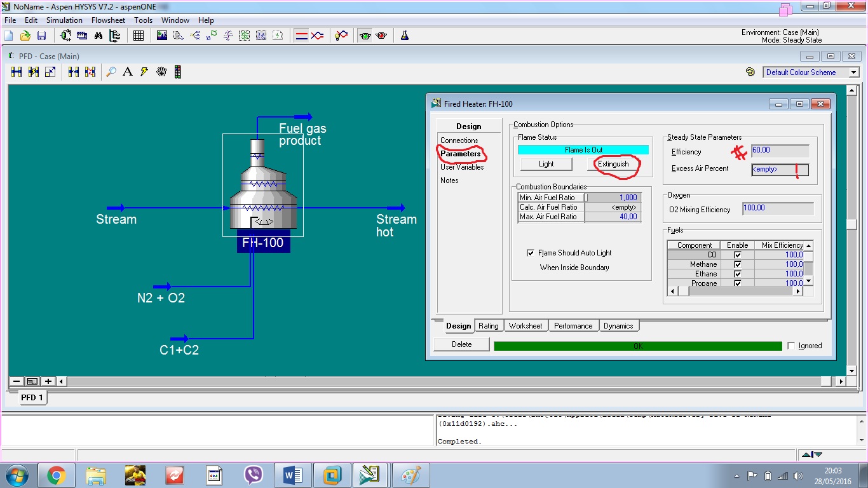
Task: Click the PFD zoom-out minus button
Action: (x=17, y=381)
